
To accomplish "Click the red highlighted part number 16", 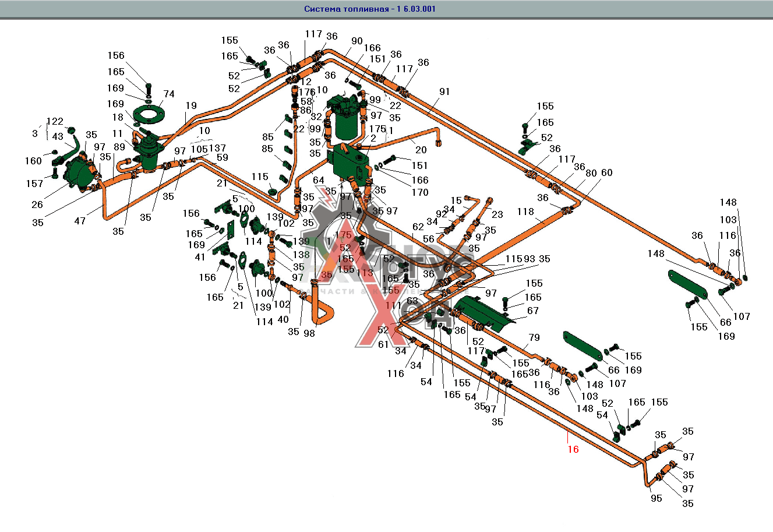I will (x=573, y=449).
